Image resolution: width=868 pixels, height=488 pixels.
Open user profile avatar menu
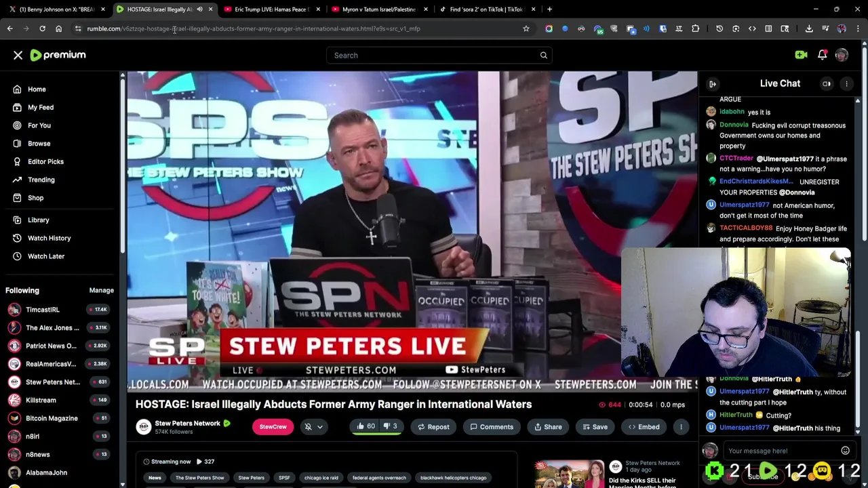(842, 55)
